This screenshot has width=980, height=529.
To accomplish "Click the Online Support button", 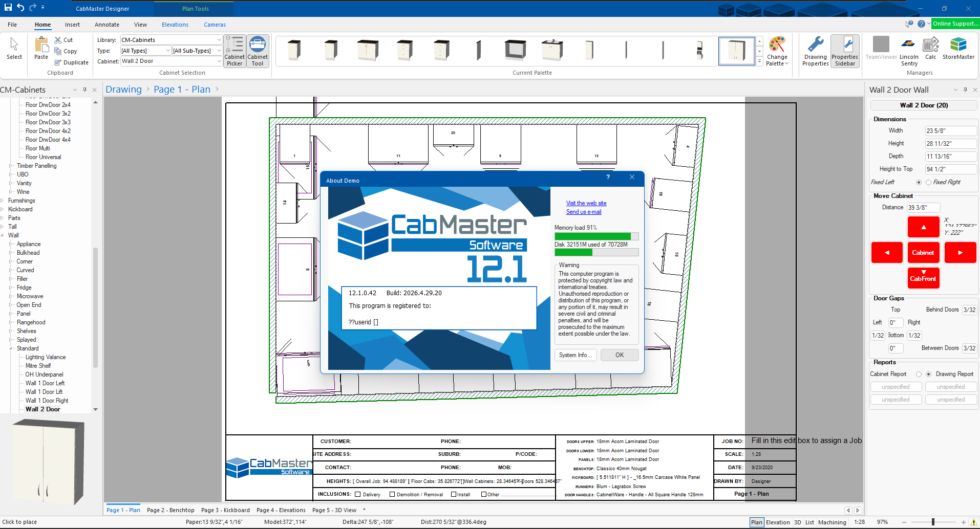I will click(x=955, y=24).
